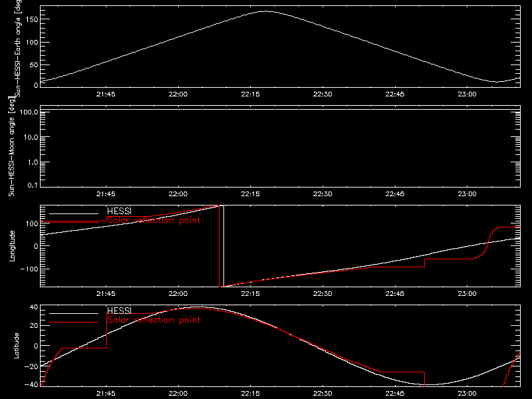Click the 150 tick label on Earth angle plot
Viewport: 532px width, 399px height.
pyautogui.click(x=32, y=19)
